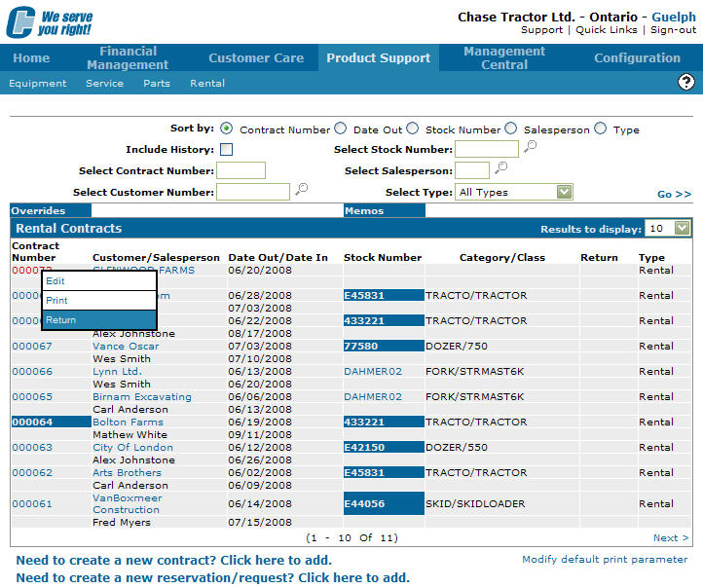703x588 pixels.
Task: Open the Equipment submenu
Action: [x=38, y=84]
